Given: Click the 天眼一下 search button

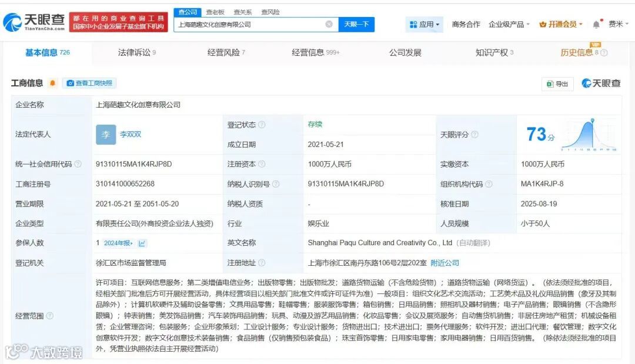Looking at the screenshot, I should (x=356, y=24).
